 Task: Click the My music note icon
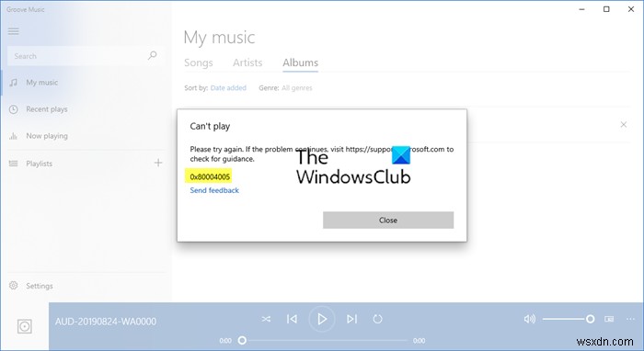pyautogui.click(x=14, y=83)
